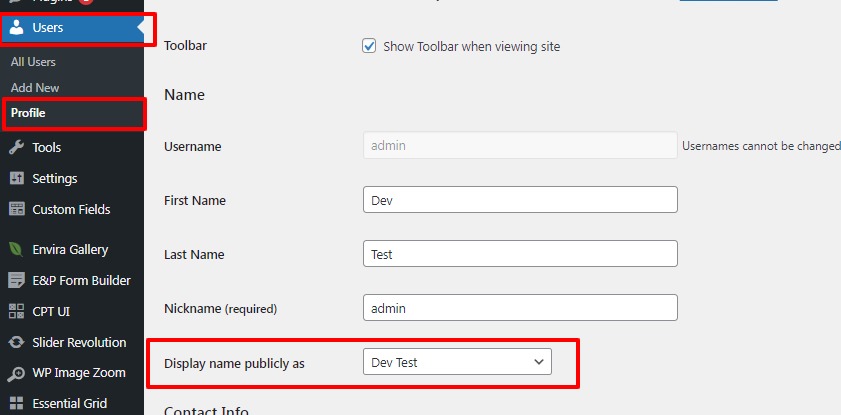Open the Display name publicly as dropdown
841x415 pixels.
click(457, 362)
